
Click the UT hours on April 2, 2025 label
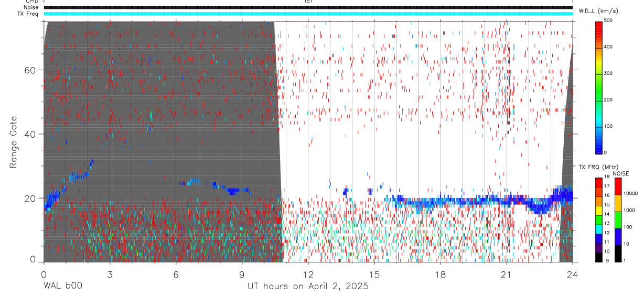[308, 287]
